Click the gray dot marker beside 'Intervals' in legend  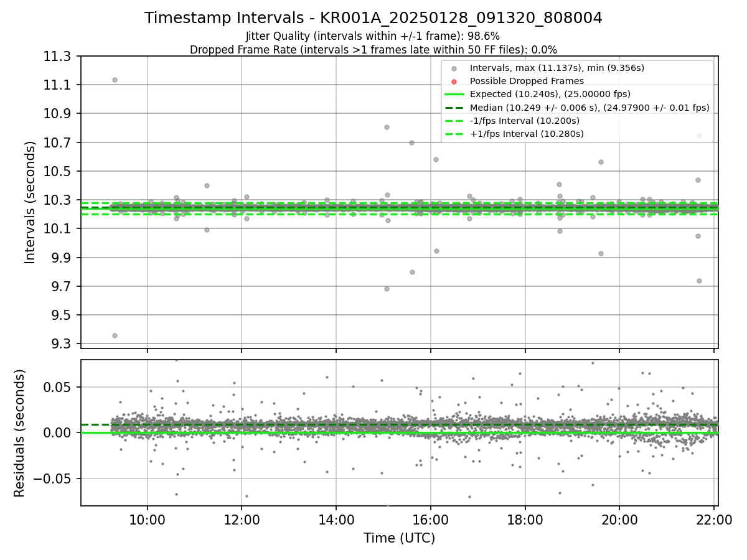pos(454,68)
